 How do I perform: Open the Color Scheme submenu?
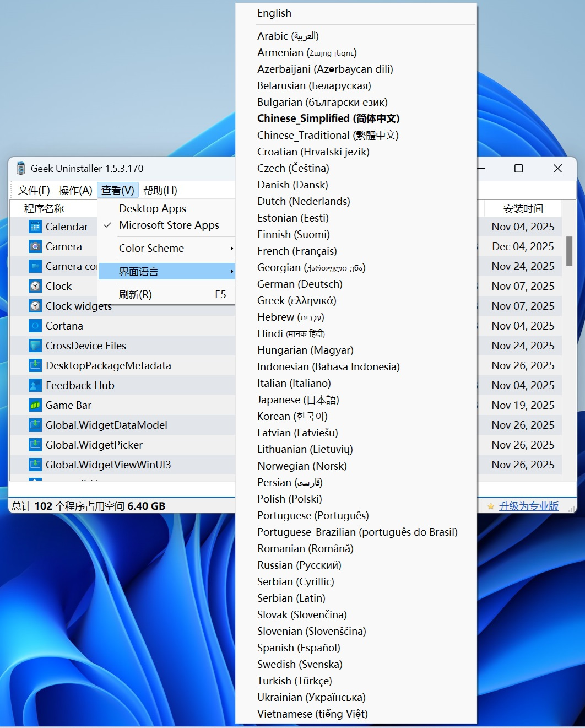[151, 248]
